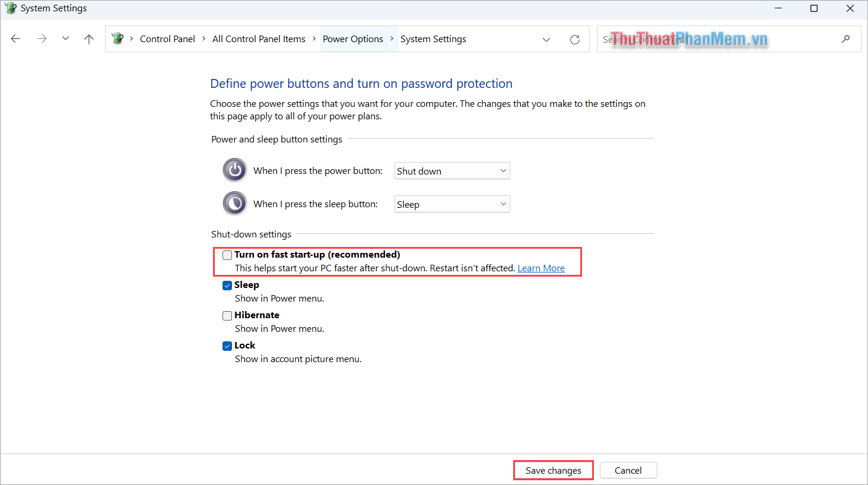
Task: Refresh the current page
Action: coord(574,39)
